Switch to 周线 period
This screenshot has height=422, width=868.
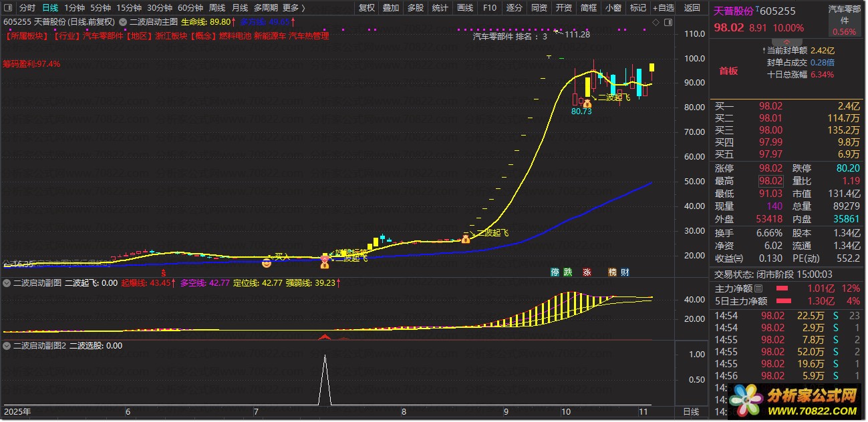pyautogui.click(x=217, y=8)
